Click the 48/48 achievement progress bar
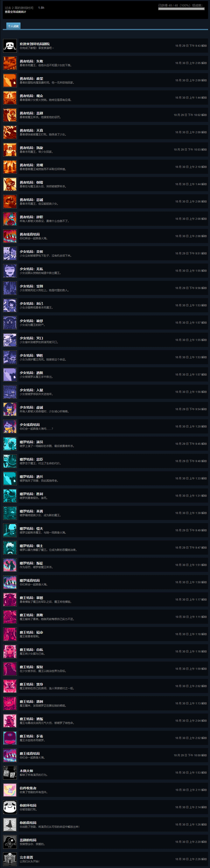210x868 pixels. pyautogui.click(x=181, y=9)
